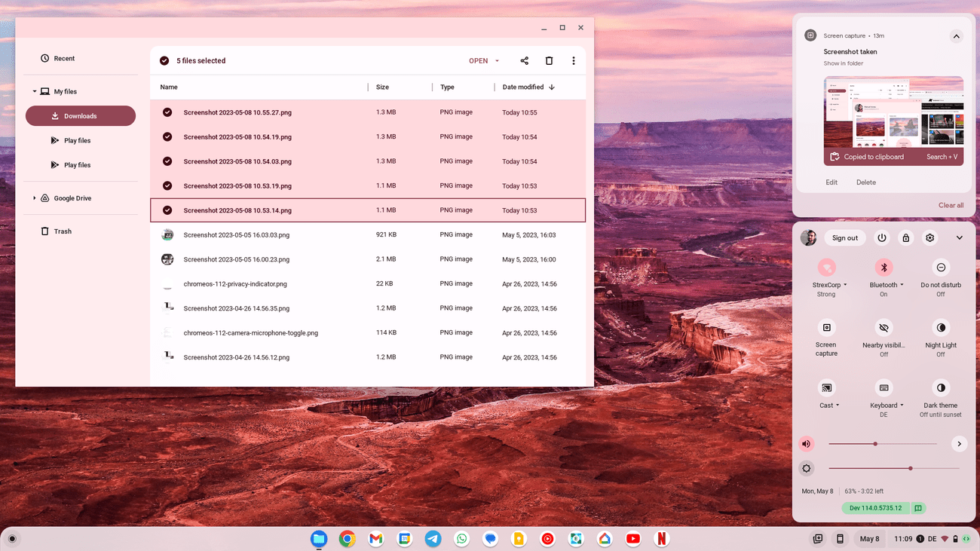The width and height of the screenshot is (980, 551).
Task: Click the power button icon
Action: (x=881, y=238)
